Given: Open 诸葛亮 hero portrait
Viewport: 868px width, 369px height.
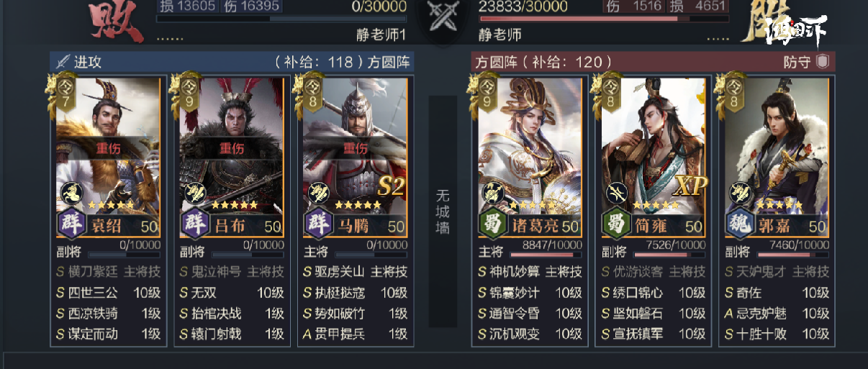Looking at the screenshot, I should (529, 144).
